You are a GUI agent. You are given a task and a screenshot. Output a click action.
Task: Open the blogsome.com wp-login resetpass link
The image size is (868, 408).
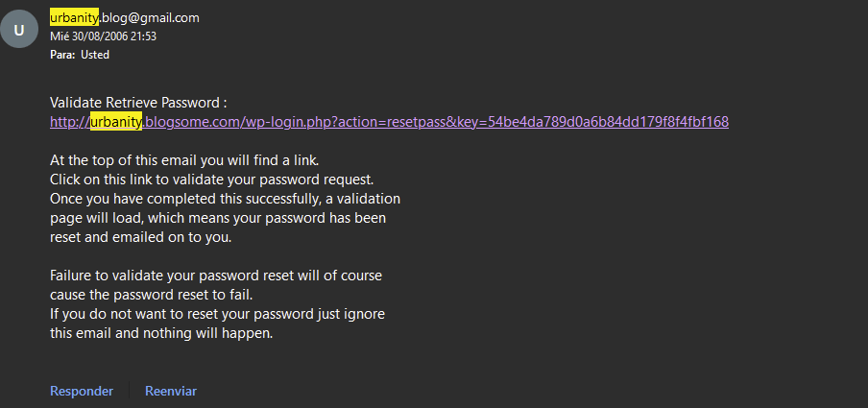click(x=389, y=122)
